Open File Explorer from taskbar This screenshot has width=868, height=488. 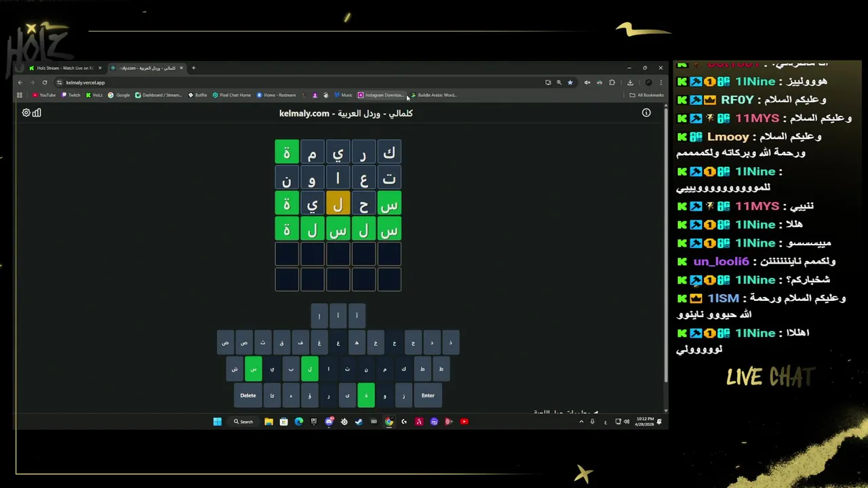click(x=269, y=422)
